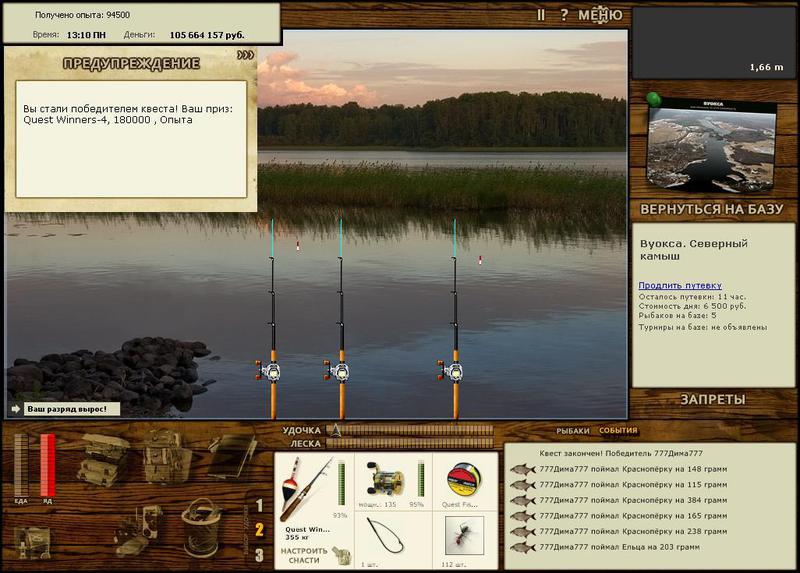This screenshot has height=573, width=800.
Task: Click the ant bait image
Action: coord(464,535)
